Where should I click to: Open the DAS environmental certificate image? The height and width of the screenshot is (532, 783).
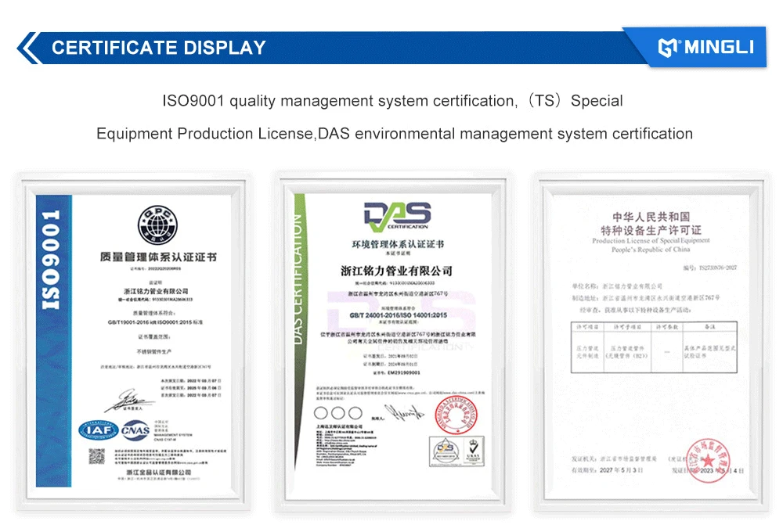[x=393, y=341]
